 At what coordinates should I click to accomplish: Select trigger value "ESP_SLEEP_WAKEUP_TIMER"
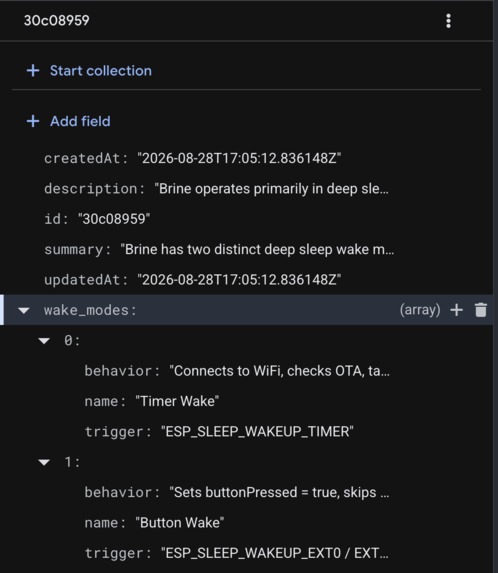click(257, 432)
